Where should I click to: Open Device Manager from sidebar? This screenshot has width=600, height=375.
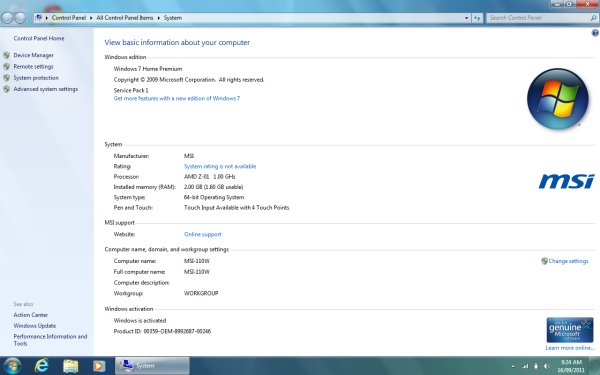click(x=33, y=55)
